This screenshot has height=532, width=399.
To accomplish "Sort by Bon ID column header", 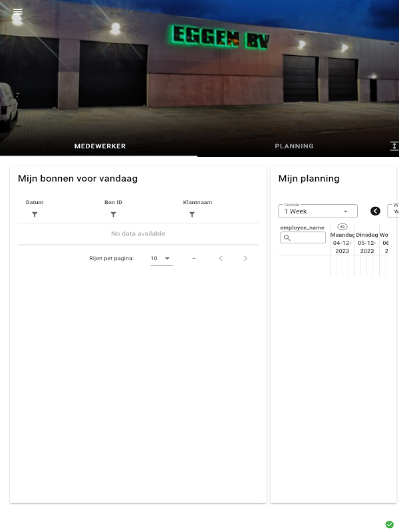I will pyautogui.click(x=113, y=202).
